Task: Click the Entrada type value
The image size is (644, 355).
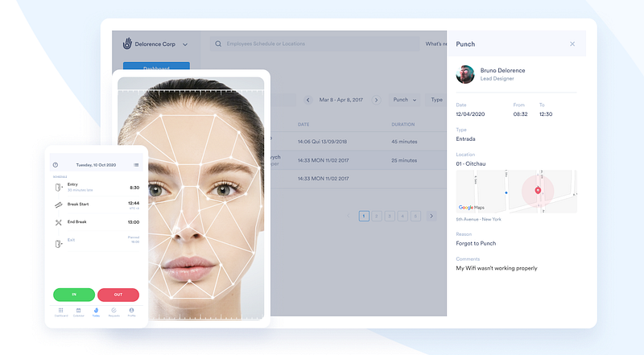Action: click(x=465, y=139)
